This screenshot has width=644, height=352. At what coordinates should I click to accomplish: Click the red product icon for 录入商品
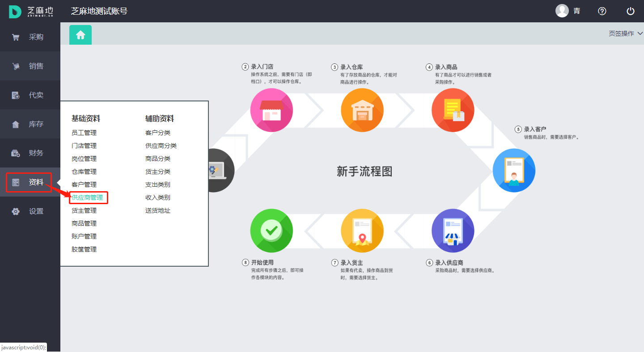click(x=453, y=110)
